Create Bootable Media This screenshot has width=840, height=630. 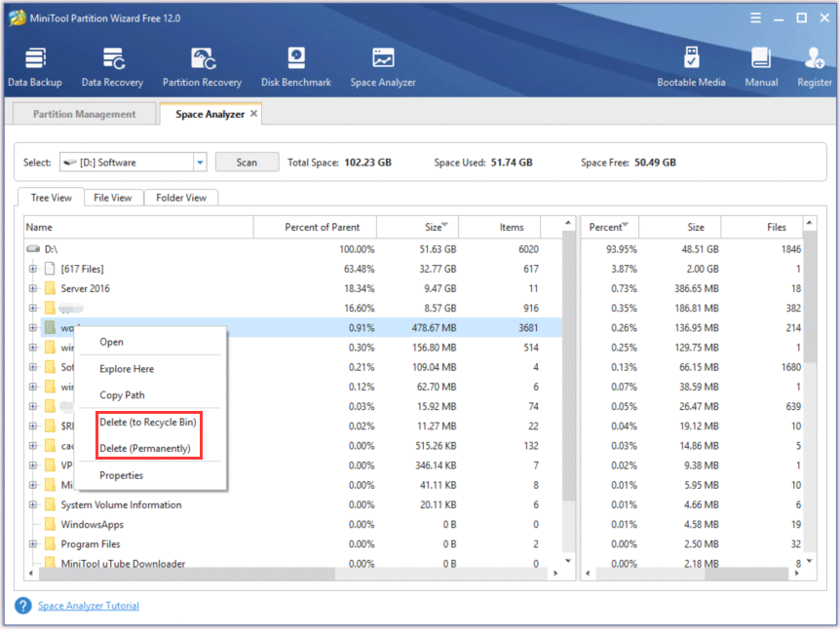[x=691, y=67]
